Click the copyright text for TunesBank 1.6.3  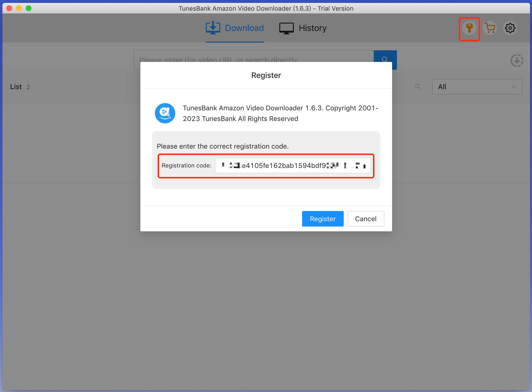tap(281, 113)
